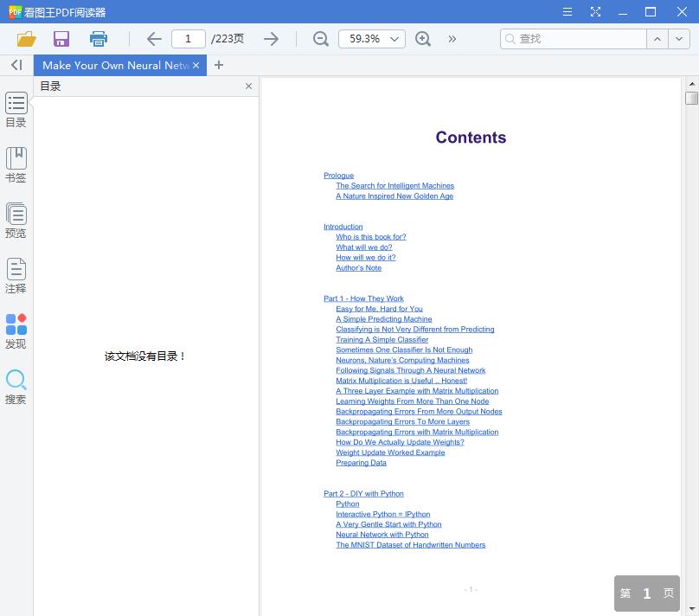Zoom in with the plus magnifier
Screen dimensions: 699x616
tap(423, 39)
